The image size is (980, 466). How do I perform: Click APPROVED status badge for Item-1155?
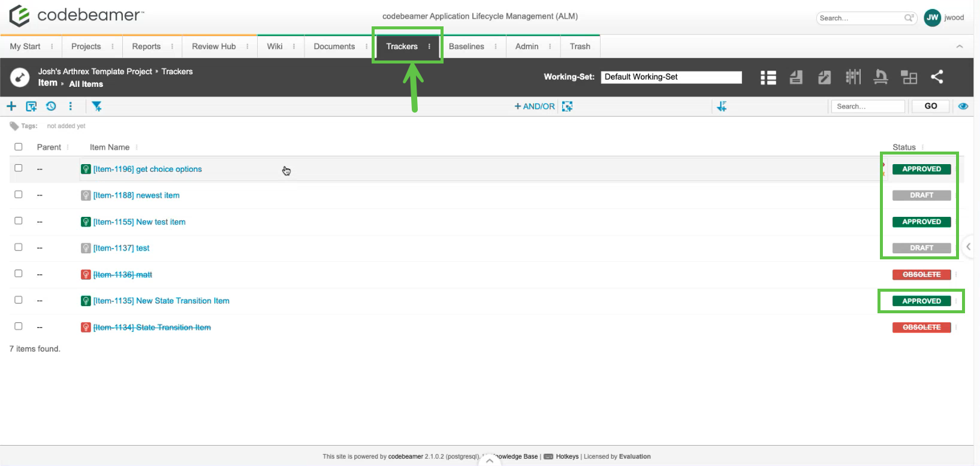(921, 222)
